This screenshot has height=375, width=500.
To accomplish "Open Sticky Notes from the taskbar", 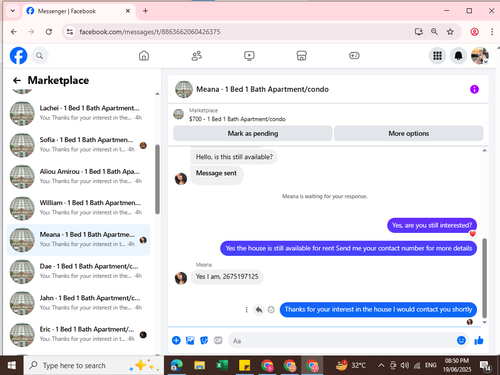I will point(244,365).
